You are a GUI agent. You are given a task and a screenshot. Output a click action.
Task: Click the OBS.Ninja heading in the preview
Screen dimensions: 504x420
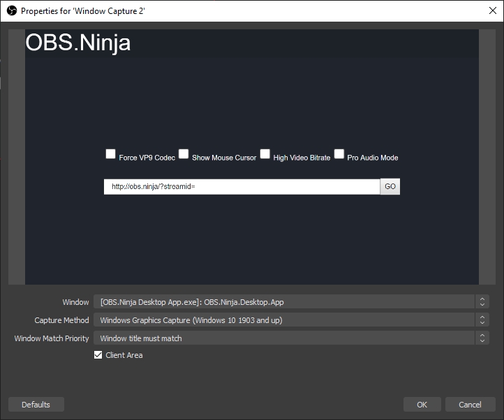coord(78,43)
